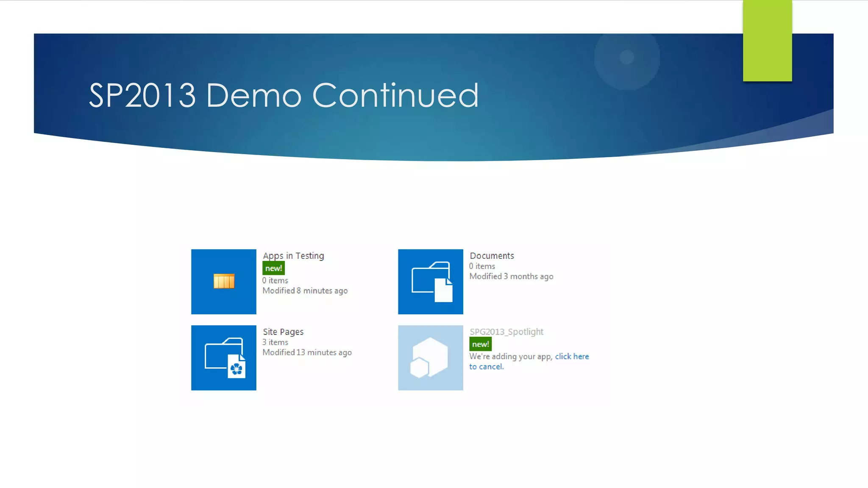The image size is (868, 488).
Task: Click the SPG2013_Spotlight app name
Action: [x=506, y=332]
